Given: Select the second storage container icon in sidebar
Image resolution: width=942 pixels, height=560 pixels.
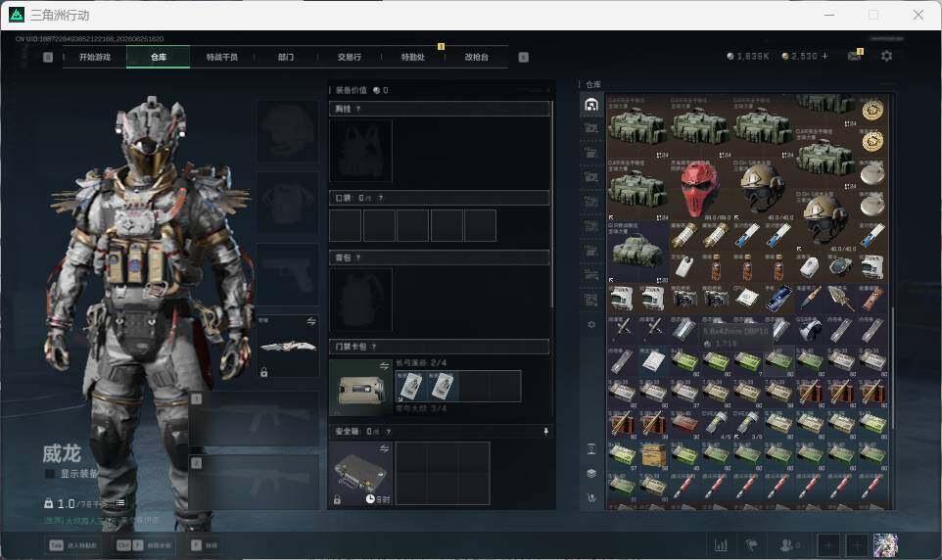Looking at the screenshot, I should tap(591, 127).
